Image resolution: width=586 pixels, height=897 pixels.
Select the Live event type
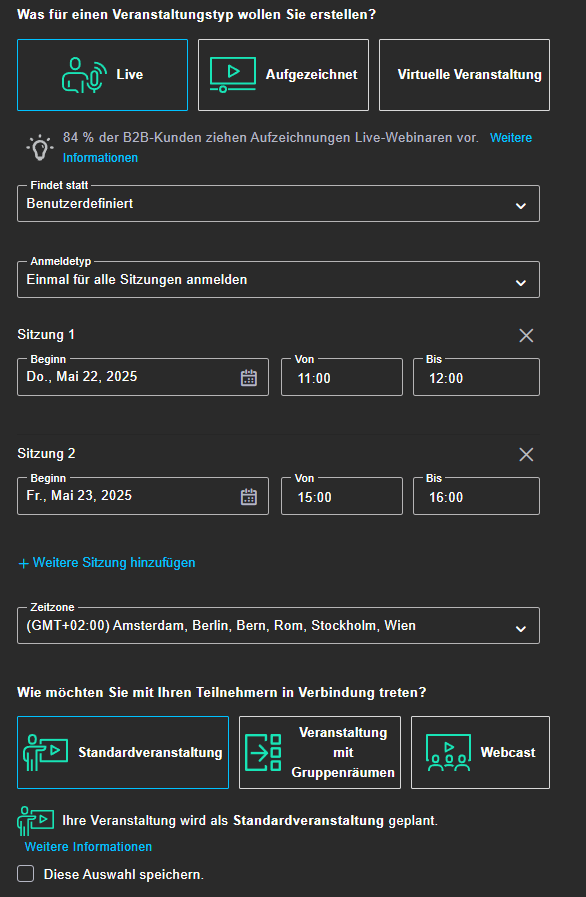click(x=102, y=75)
